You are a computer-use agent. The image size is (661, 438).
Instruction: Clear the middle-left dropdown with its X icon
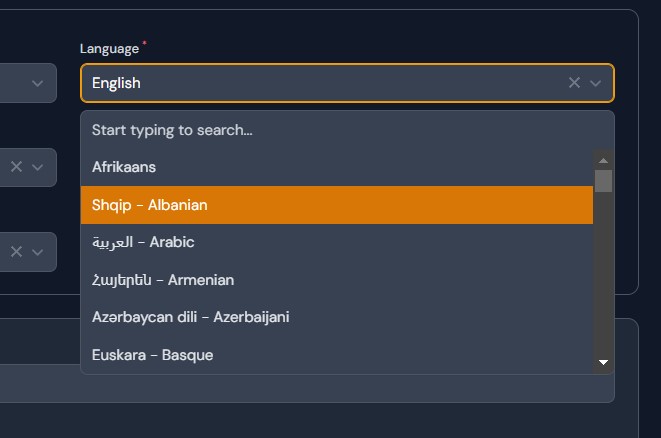[16, 167]
